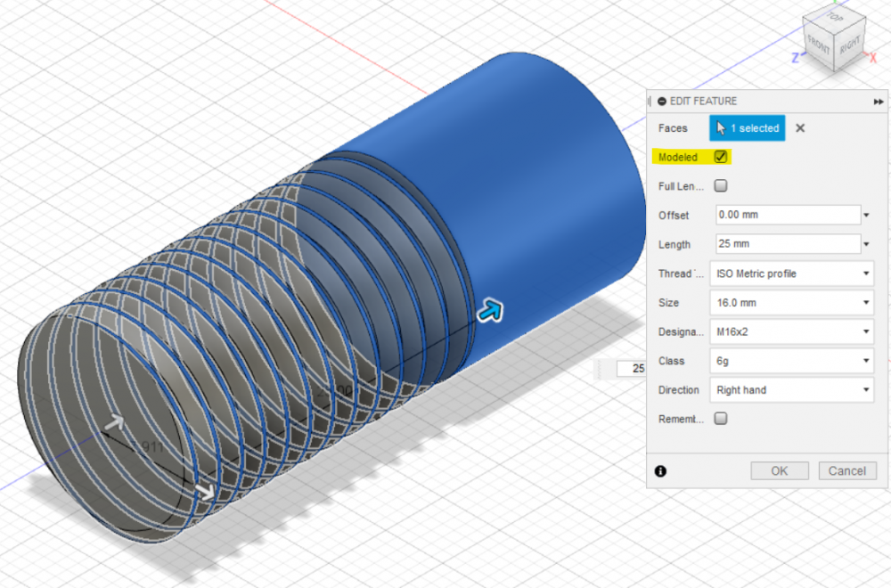Viewport: 891px width, 588px height.
Task: Open the Direction dropdown Right hand
Action: click(x=791, y=390)
